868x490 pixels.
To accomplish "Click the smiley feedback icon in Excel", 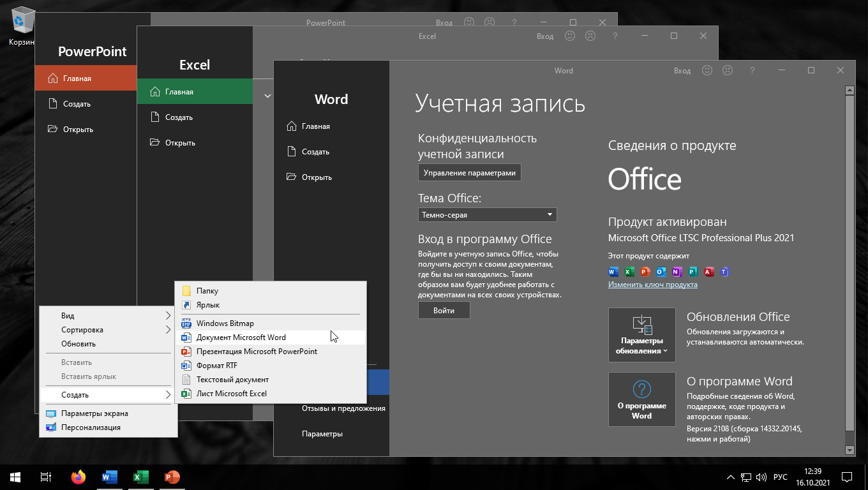I will pyautogui.click(x=571, y=36).
